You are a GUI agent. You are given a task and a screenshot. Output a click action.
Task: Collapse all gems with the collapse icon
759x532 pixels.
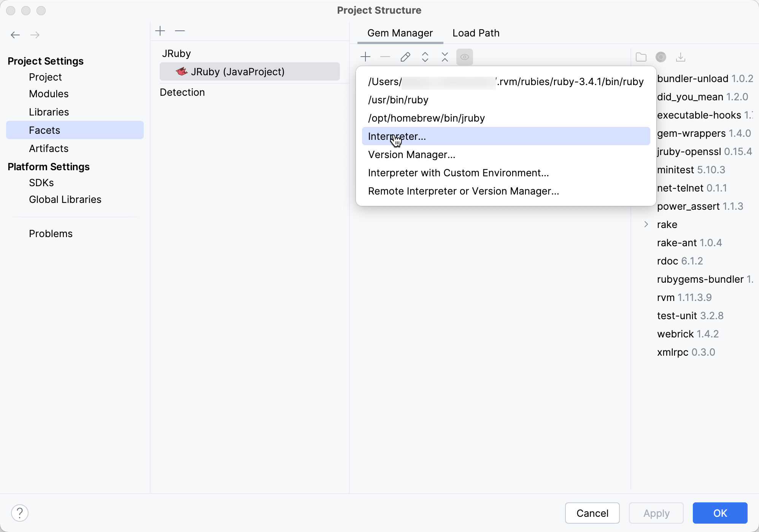click(x=445, y=57)
